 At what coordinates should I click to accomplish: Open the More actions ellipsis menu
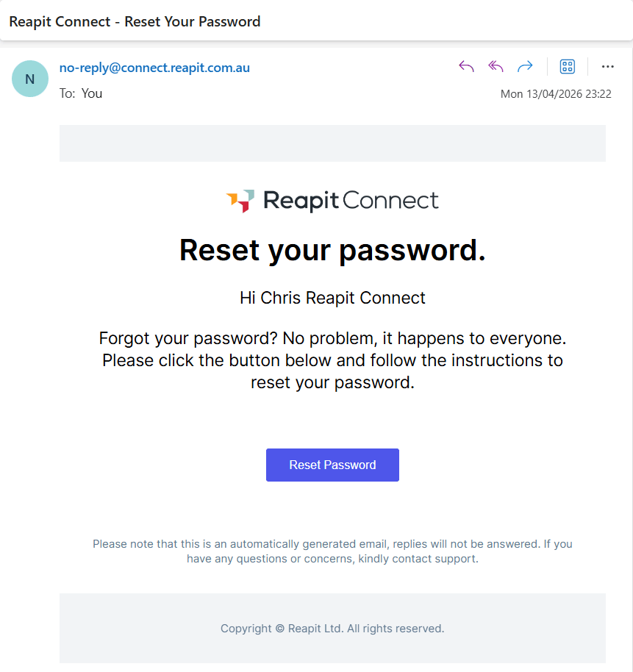(607, 66)
